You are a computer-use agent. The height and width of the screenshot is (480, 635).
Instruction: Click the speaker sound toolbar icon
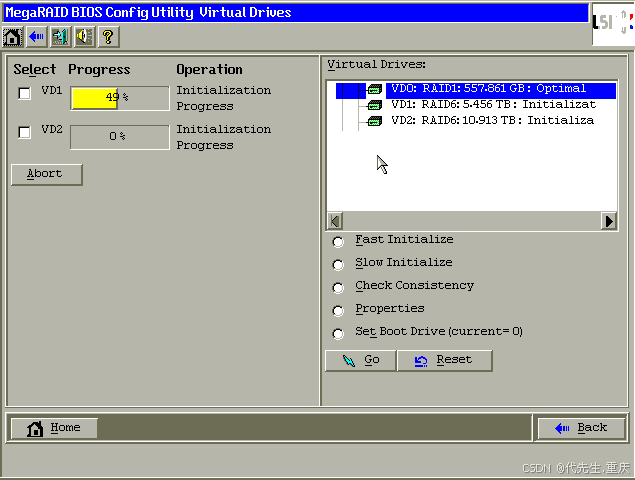click(84, 37)
